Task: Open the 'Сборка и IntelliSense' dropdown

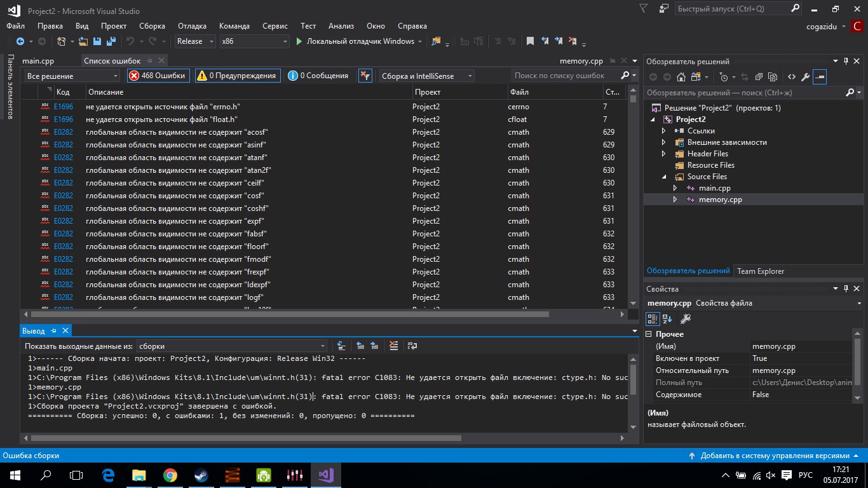Action: tap(426, 76)
